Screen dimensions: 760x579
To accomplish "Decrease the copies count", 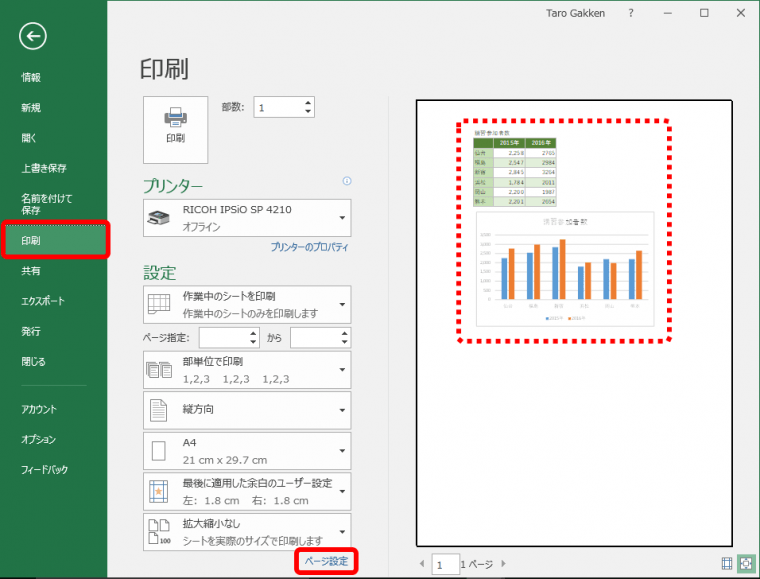I will point(308,111).
